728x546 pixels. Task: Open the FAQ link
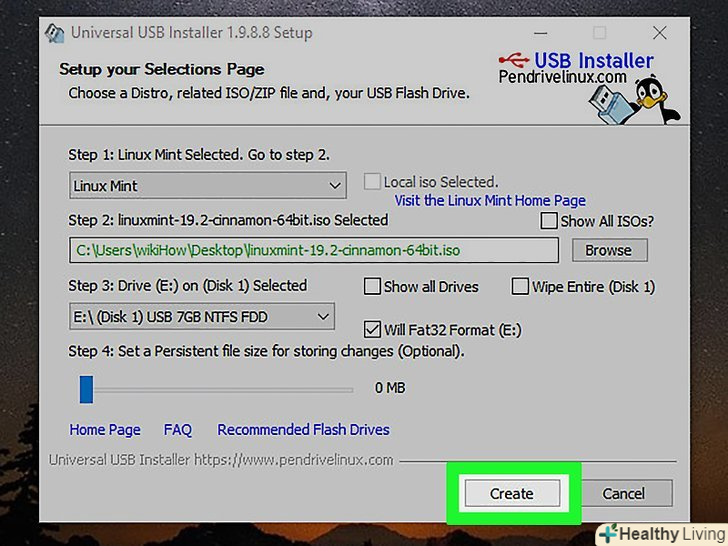[178, 430]
